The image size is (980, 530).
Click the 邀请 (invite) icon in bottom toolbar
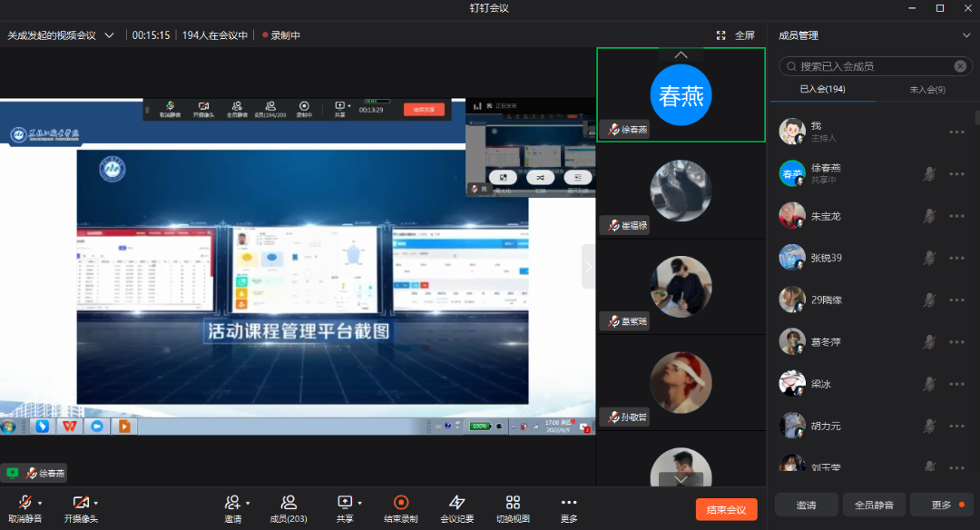pyautogui.click(x=232, y=502)
